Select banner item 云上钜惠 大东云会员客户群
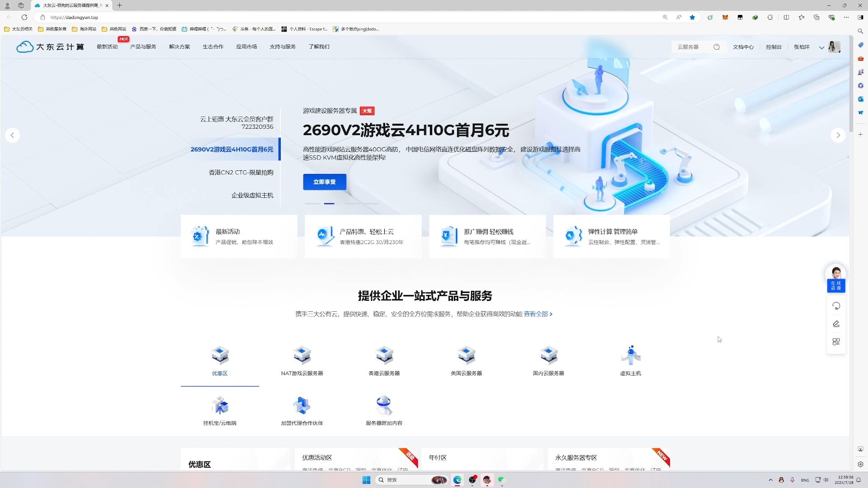 [x=236, y=123]
